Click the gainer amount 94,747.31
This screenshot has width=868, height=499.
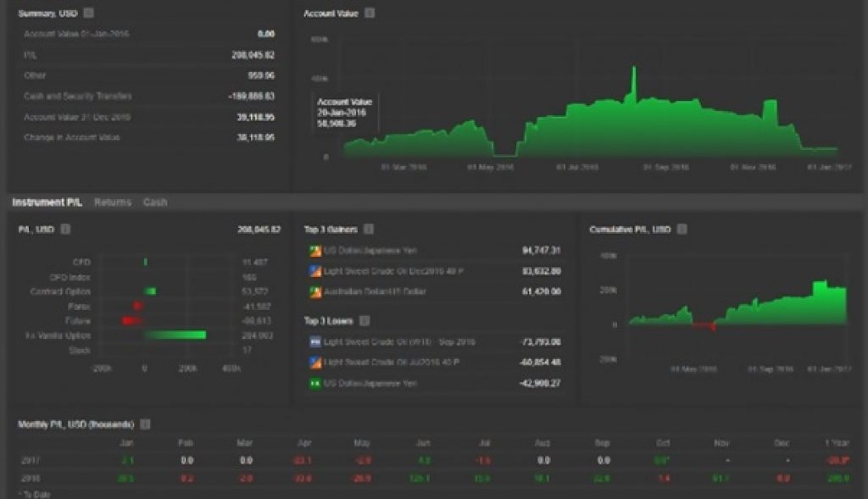coord(542,251)
